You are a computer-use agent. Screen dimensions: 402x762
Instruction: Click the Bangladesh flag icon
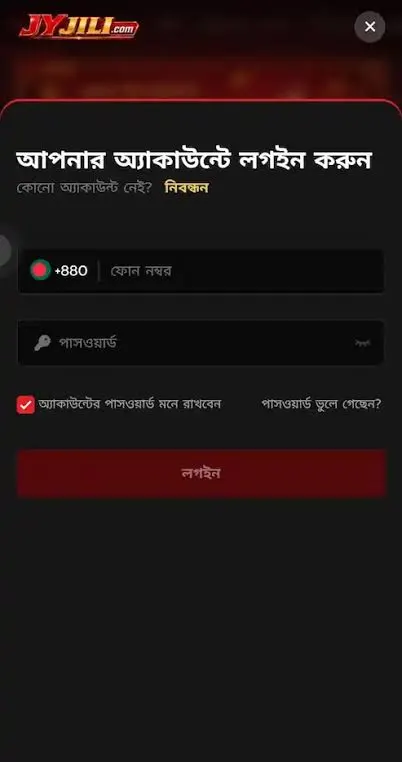[40, 270]
